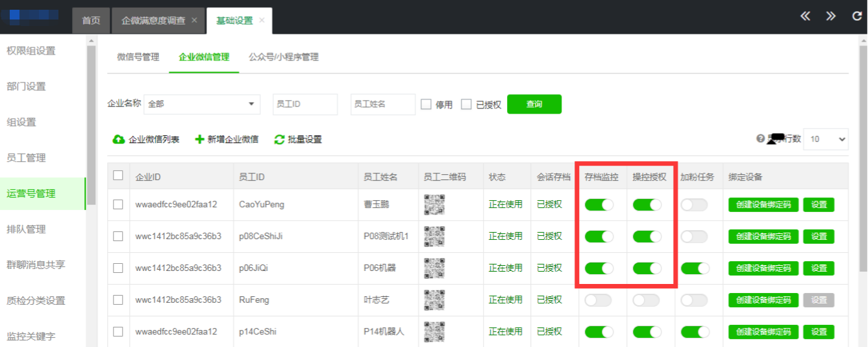Open the QR code for 曹玉鹏
Image resolution: width=868 pixels, height=347 pixels.
(434, 205)
